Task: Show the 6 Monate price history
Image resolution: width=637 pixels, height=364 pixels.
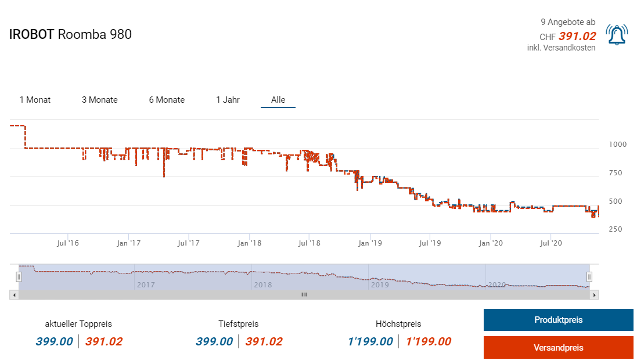Action: pyautogui.click(x=167, y=100)
